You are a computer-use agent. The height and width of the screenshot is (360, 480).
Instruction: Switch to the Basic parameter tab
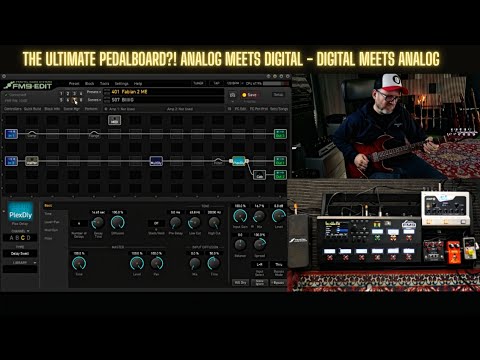pyautogui.click(x=48, y=206)
